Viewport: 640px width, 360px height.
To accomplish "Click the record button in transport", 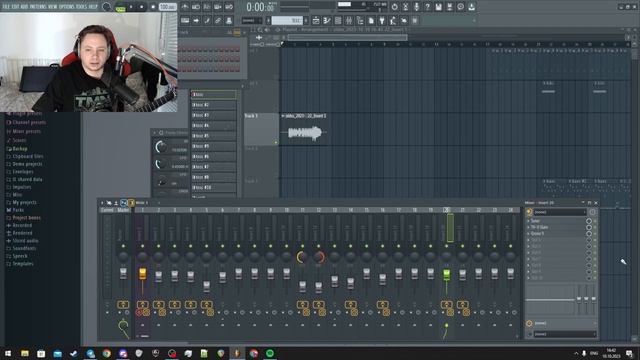I will pyautogui.click(x=153, y=7).
